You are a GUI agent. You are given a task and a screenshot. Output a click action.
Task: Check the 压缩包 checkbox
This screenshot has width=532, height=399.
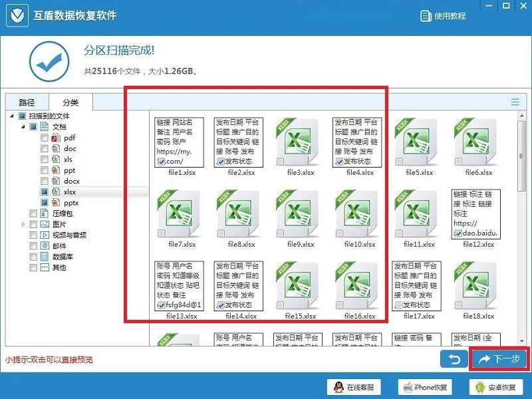[x=33, y=213]
